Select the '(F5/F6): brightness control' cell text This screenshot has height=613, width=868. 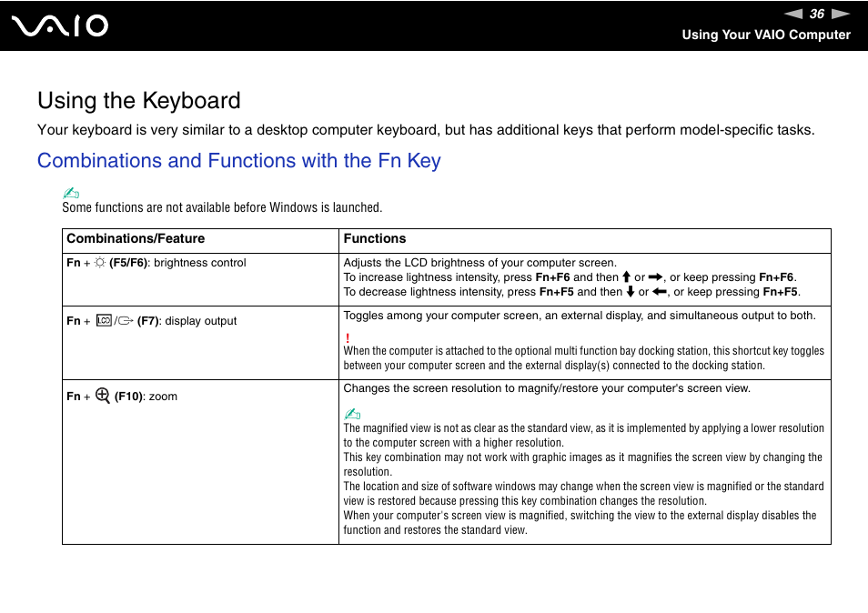pyautogui.click(x=177, y=263)
